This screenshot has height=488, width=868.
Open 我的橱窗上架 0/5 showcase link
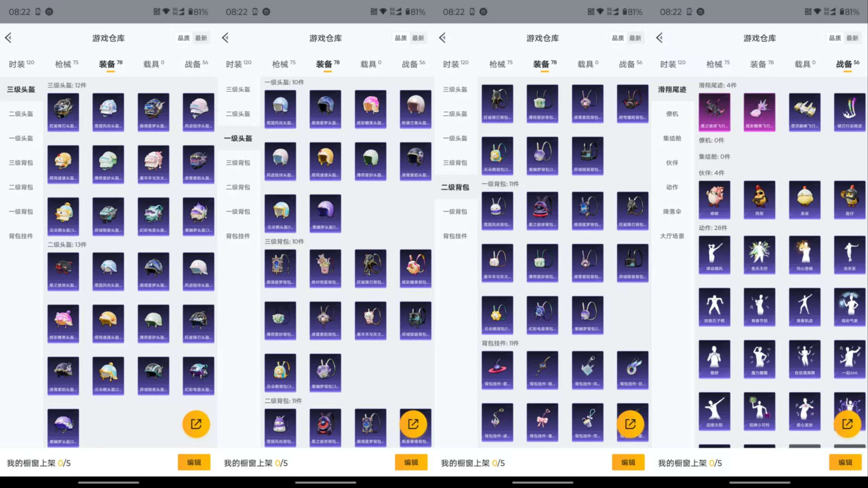pyautogui.click(x=38, y=463)
